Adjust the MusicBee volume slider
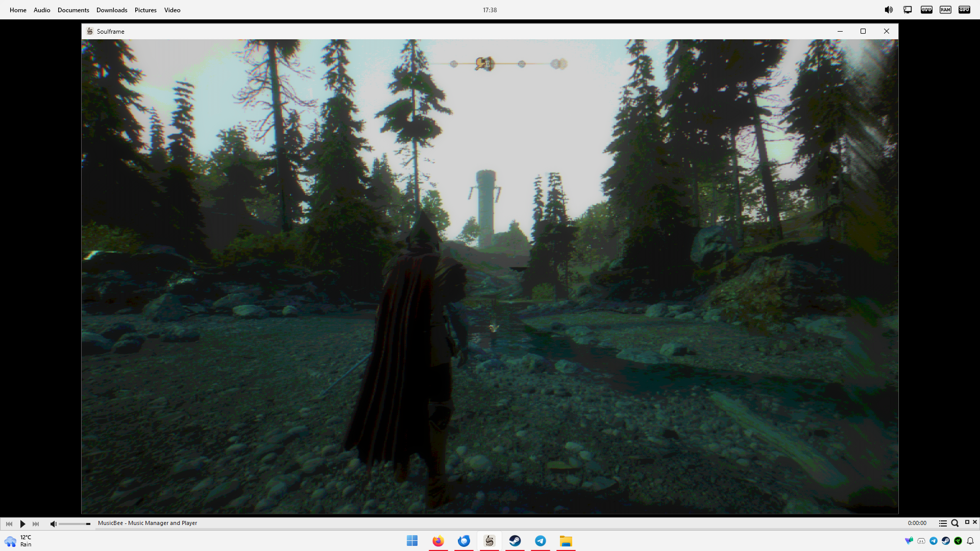Viewport: 980px width, 551px height. tap(75, 523)
